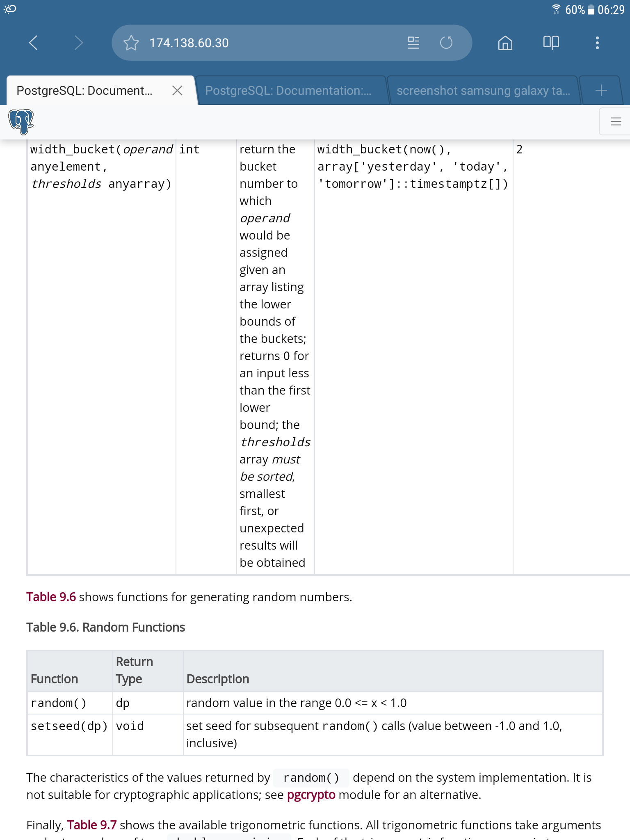The image size is (630, 840).
Task: Open the pgcrypto module link
Action: pos(311,794)
